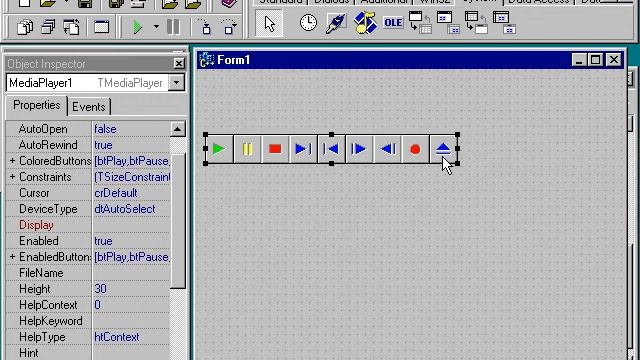640x360 pixels.
Task: Click Form1's title bar system icon
Action: pos(206,60)
